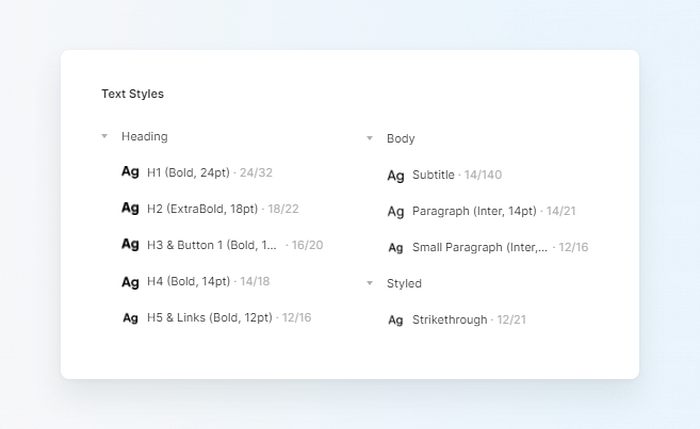Click the Ag icon beside Strikethrough style
Image resolution: width=700 pixels, height=429 pixels.
[x=396, y=320]
